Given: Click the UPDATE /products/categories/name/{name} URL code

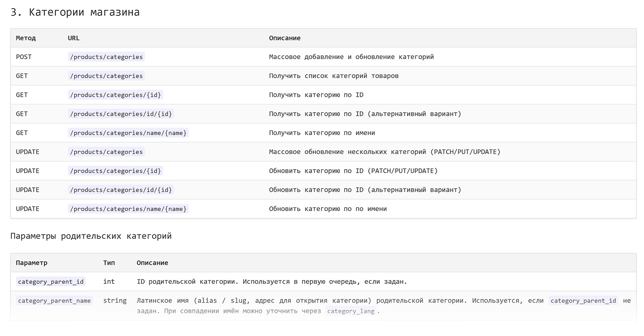Looking at the screenshot, I should click(x=128, y=209).
